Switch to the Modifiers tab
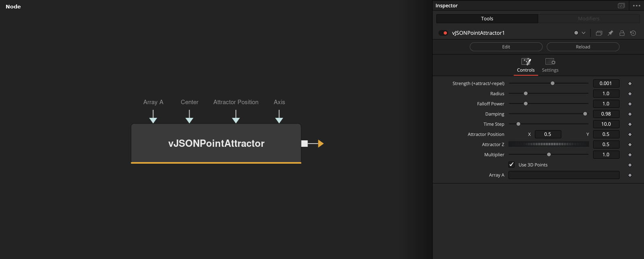Viewport: 644px width, 259px height. (x=589, y=18)
